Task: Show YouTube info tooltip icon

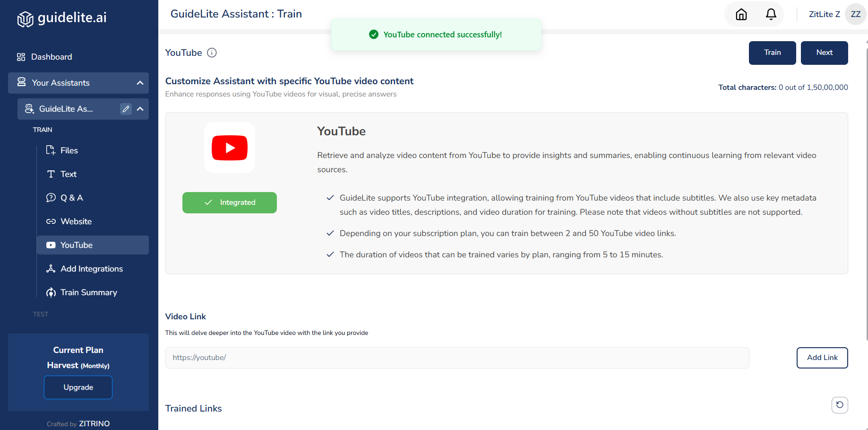Action: click(212, 53)
